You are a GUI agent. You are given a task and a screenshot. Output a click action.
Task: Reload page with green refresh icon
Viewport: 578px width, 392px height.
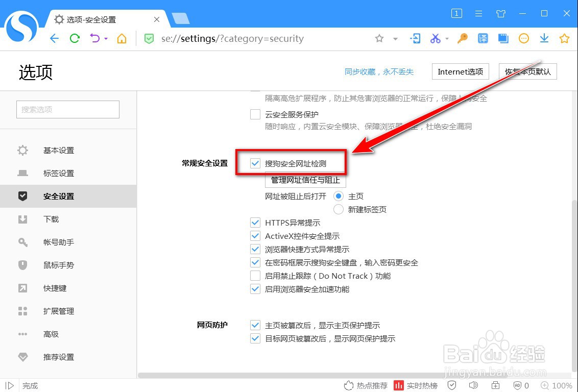75,38
